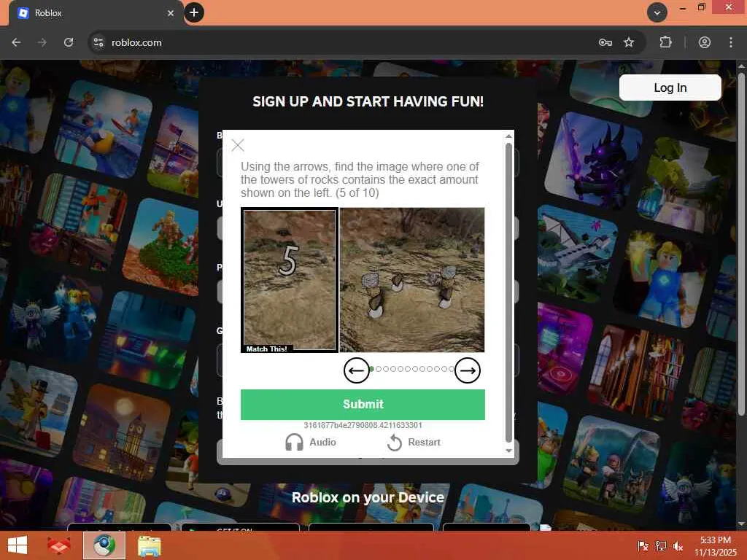This screenshot has width=747, height=560.
Task: Click the left arrow to view previous image
Action: pos(356,370)
